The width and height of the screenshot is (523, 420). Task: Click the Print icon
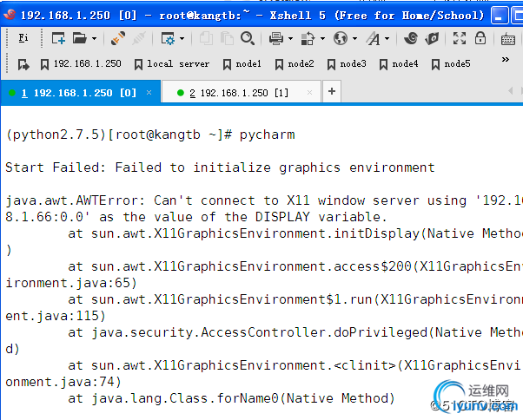276,39
